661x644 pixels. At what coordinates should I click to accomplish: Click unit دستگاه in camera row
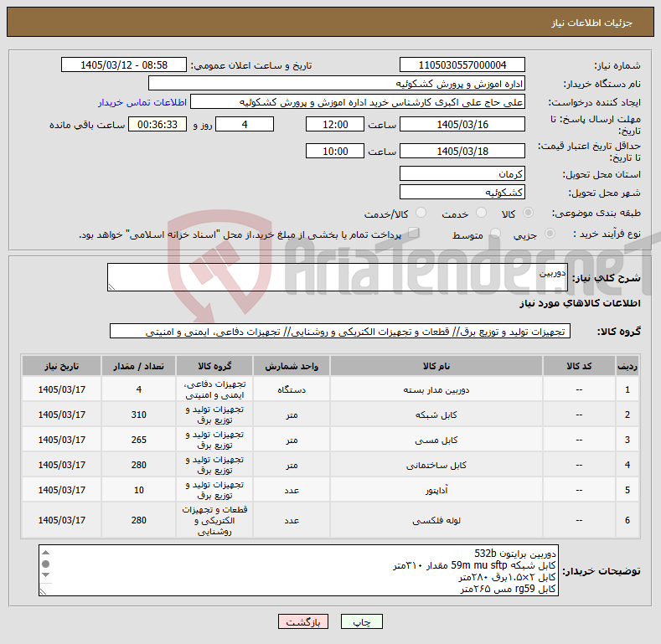coord(292,390)
